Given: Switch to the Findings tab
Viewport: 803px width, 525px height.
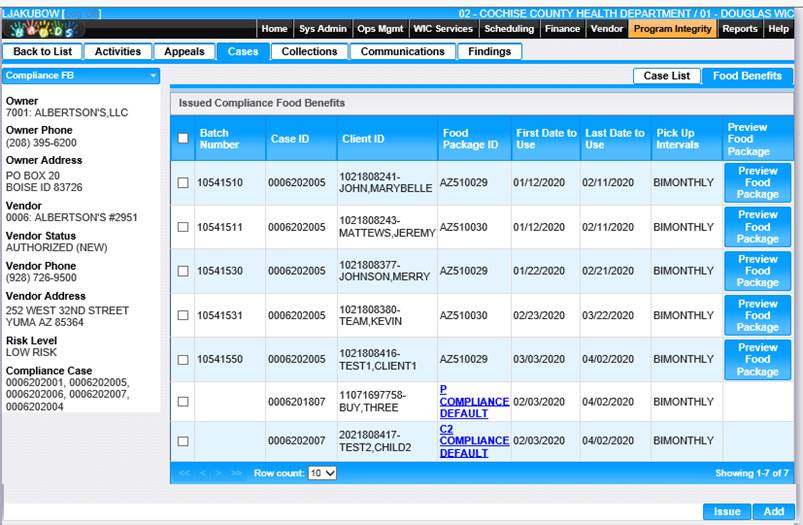Looking at the screenshot, I should click(x=490, y=52).
